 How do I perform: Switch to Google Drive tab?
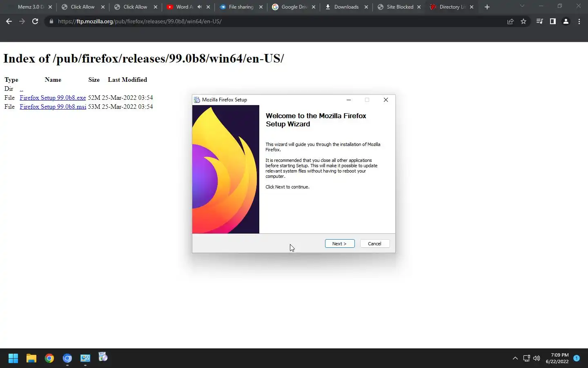(x=294, y=7)
